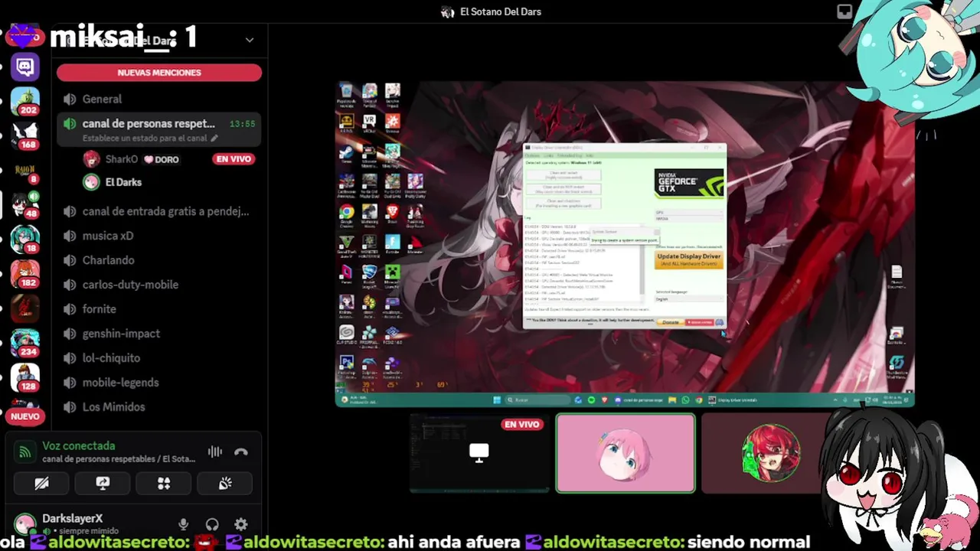Open Discord direct messages home icon

coord(25,67)
